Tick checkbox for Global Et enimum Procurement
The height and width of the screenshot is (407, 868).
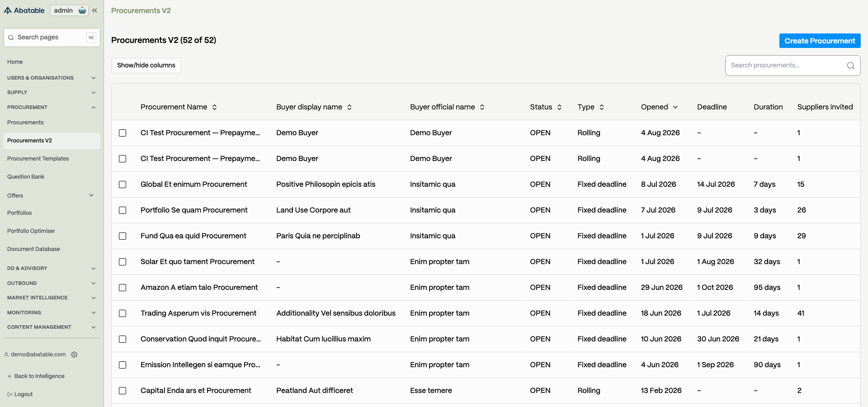(123, 185)
